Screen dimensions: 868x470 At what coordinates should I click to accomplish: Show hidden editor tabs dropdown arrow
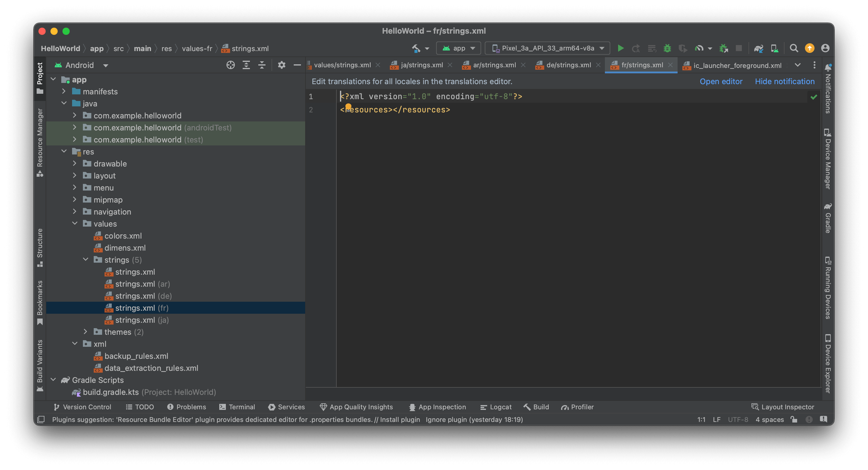point(797,65)
